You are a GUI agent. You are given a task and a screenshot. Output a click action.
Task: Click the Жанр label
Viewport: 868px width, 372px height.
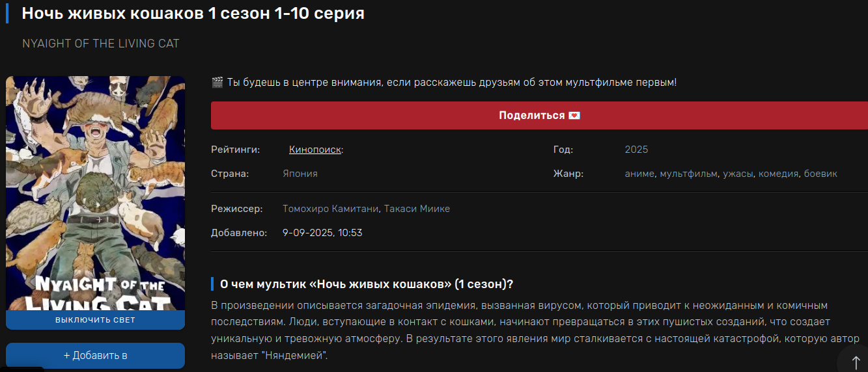pyautogui.click(x=568, y=174)
